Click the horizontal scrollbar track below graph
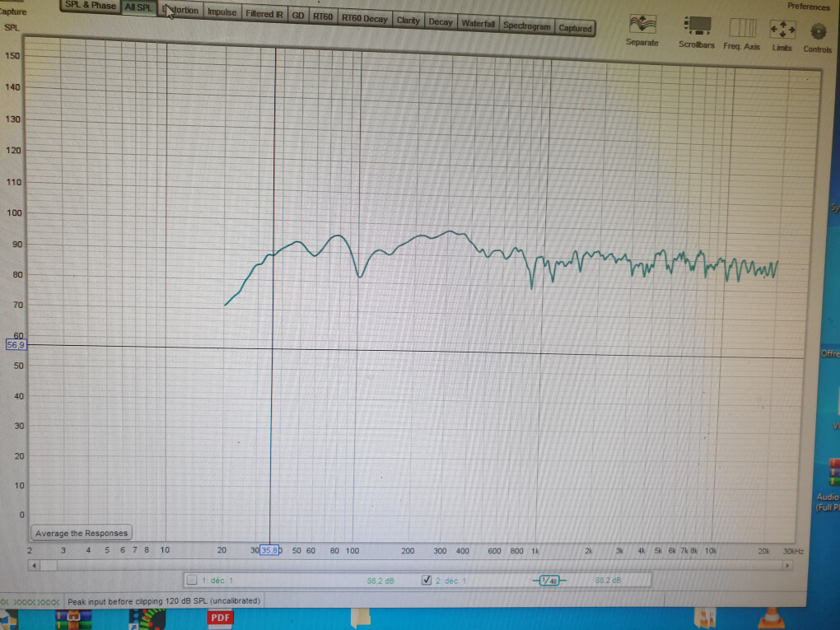Image resolution: width=840 pixels, height=630 pixels. click(411, 565)
